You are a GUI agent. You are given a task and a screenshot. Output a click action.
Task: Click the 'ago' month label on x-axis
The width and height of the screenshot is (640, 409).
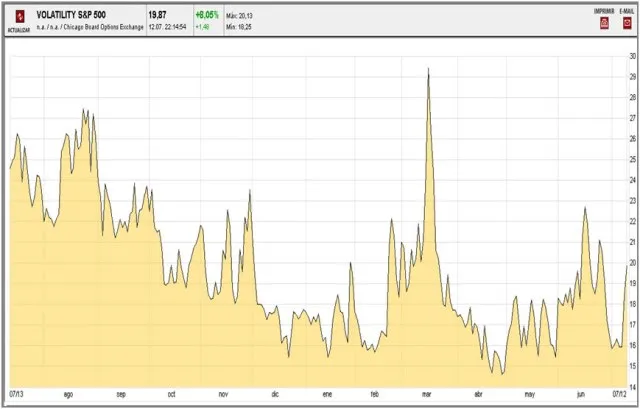[68, 394]
